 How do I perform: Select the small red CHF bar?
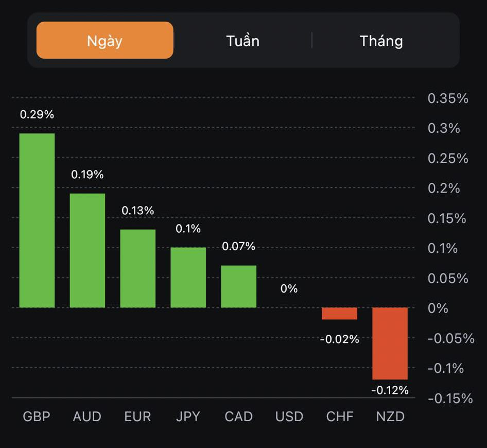point(340,314)
